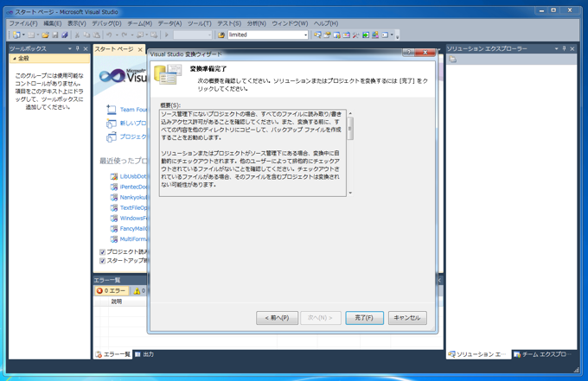The image size is (588, 381).
Task: Click the new project icon on the Start Page
Action: point(111,124)
